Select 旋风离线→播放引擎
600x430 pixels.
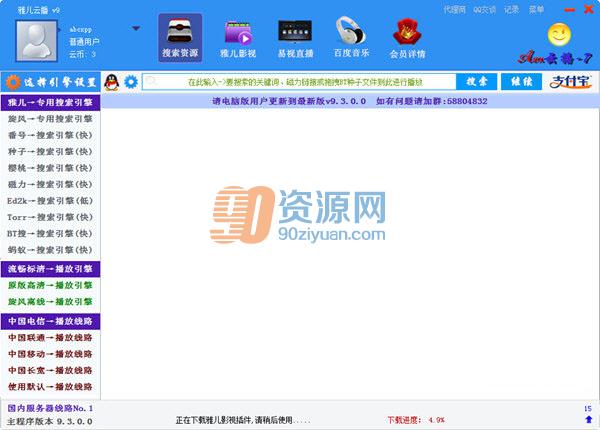coord(51,302)
